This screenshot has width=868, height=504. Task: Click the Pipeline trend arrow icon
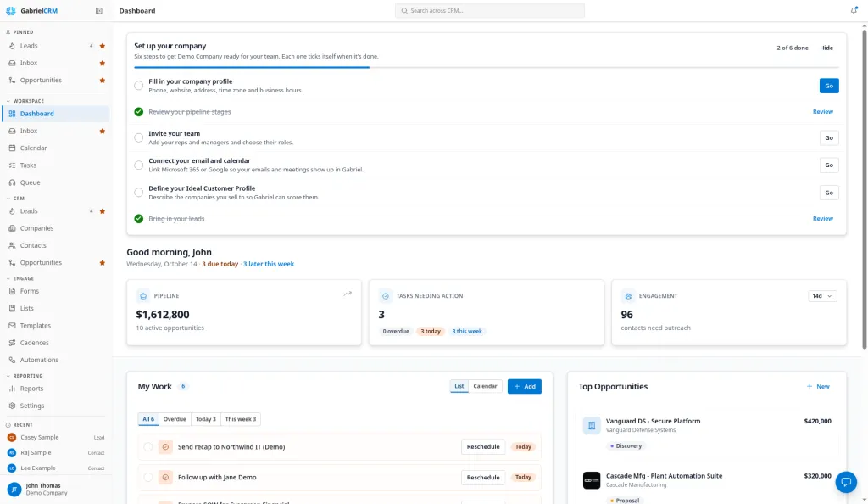[x=348, y=294]
